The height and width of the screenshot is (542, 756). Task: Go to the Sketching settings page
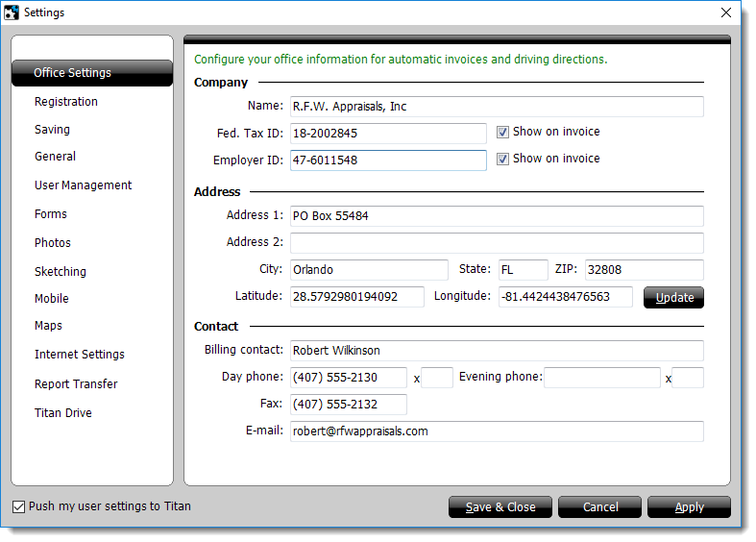tap(61, 272)
